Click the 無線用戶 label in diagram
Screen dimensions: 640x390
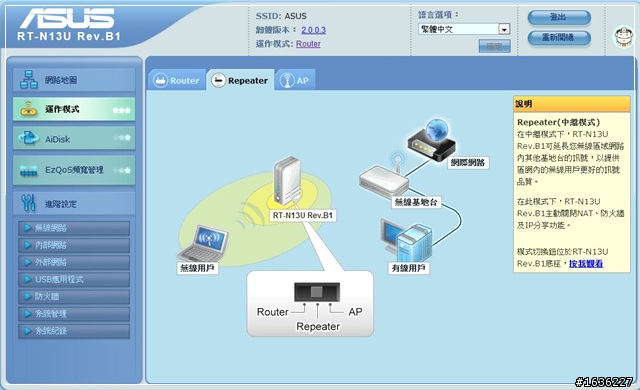tap(198, 268)
